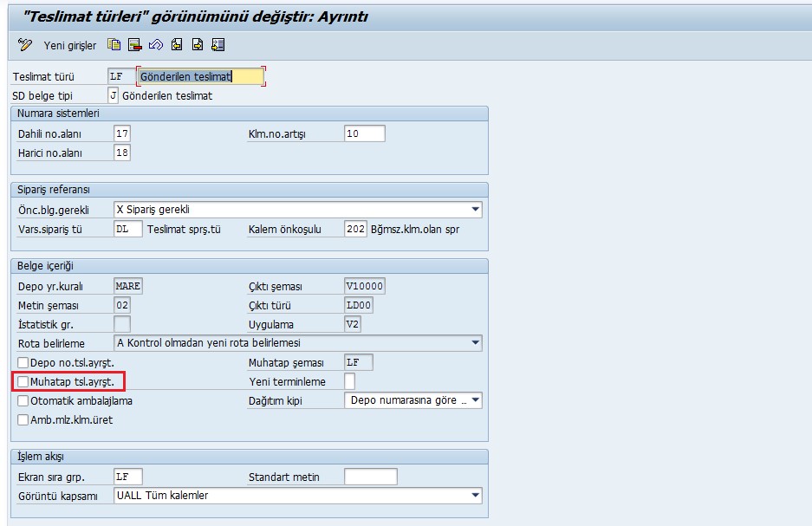Expand the 'Rota belirleme' dropdown list

point(475,343)
